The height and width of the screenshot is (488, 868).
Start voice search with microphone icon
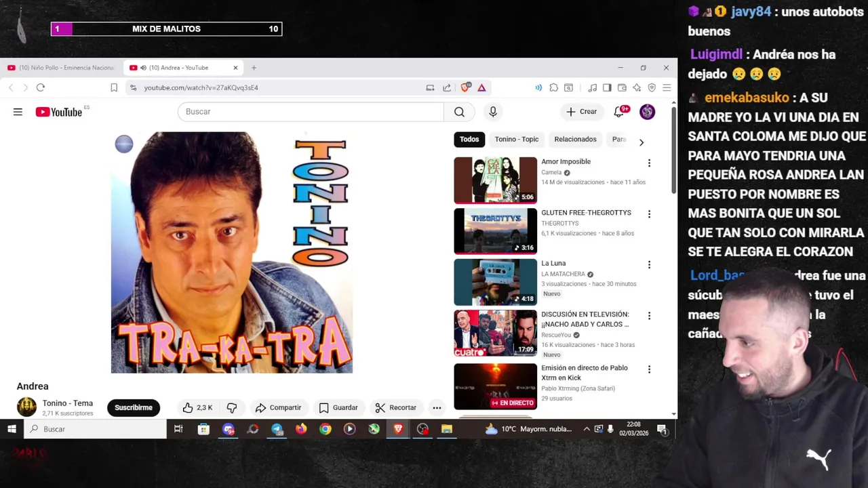coord(493,112)
